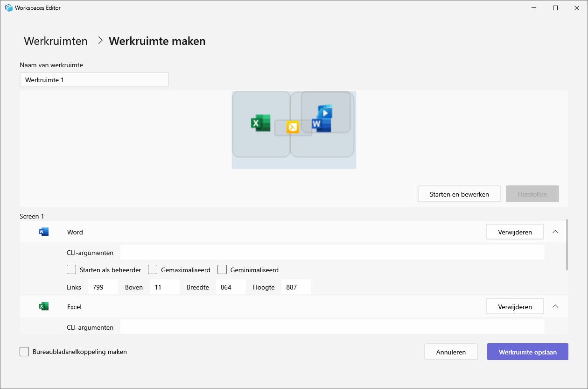
Task: Click the Werkruimte maken heading
Action: click(157, 41)
